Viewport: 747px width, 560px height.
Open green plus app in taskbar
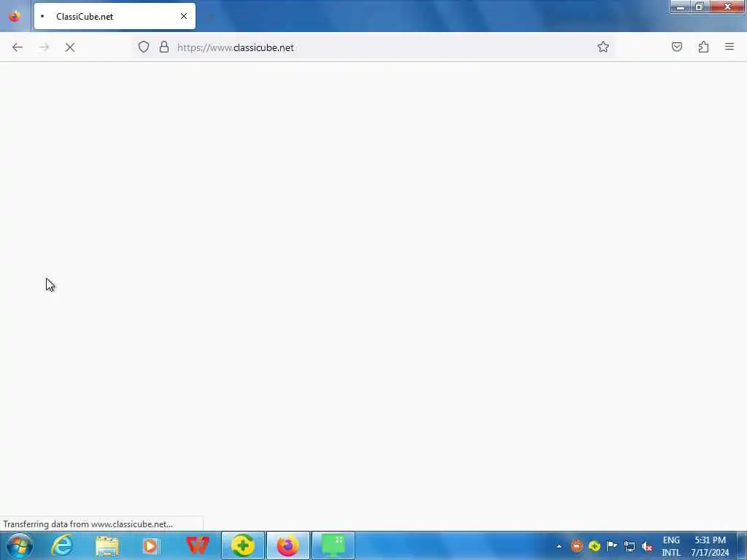click(x=242, y=545)
